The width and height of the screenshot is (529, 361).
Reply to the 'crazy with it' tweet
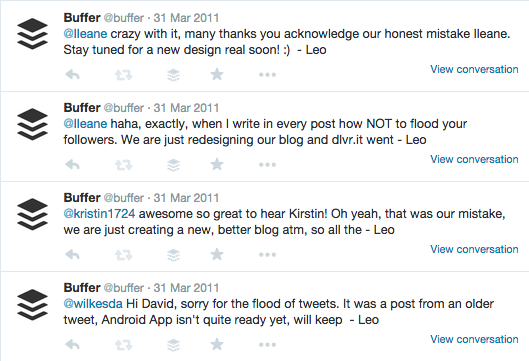tap(73, 75)
